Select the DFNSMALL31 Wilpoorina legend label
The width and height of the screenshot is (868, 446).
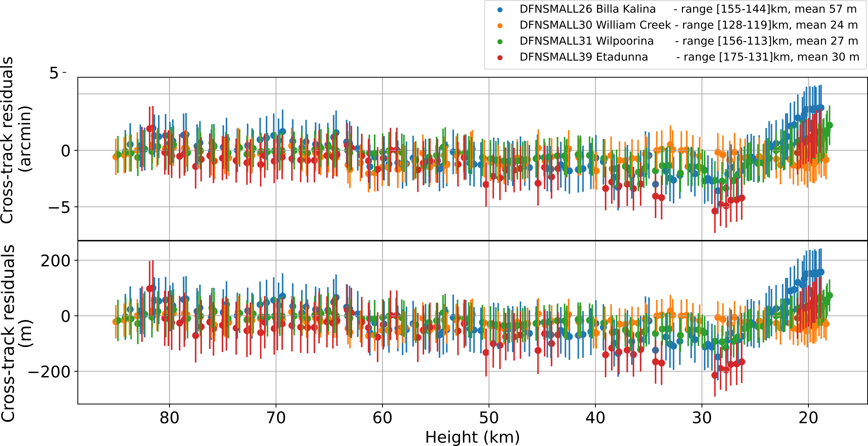point(586,41)
